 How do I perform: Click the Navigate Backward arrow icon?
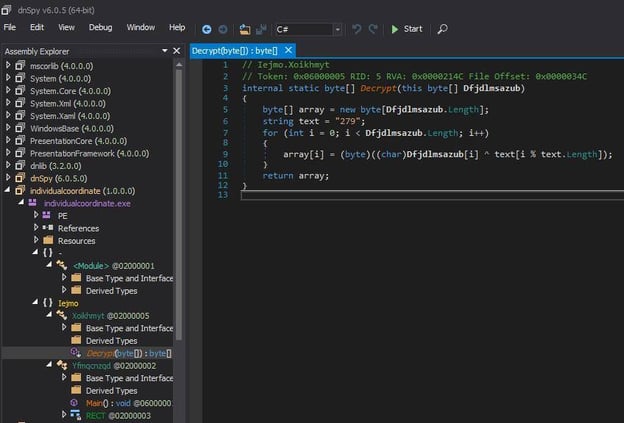(206, 29)
